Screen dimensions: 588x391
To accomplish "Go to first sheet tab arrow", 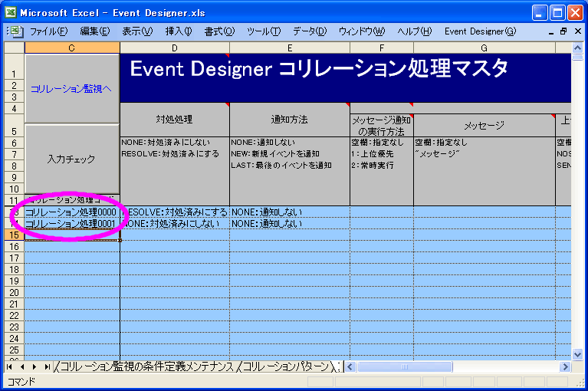I will pos(9,366).
